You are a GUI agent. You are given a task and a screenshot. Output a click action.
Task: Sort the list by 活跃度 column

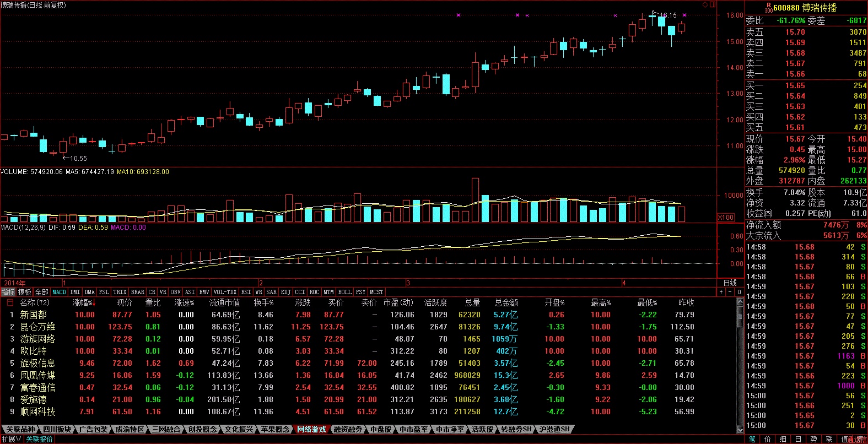(435, 302)
